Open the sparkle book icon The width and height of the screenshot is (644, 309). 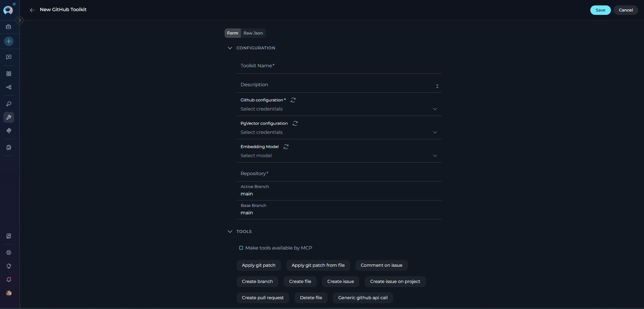[9, 236]
